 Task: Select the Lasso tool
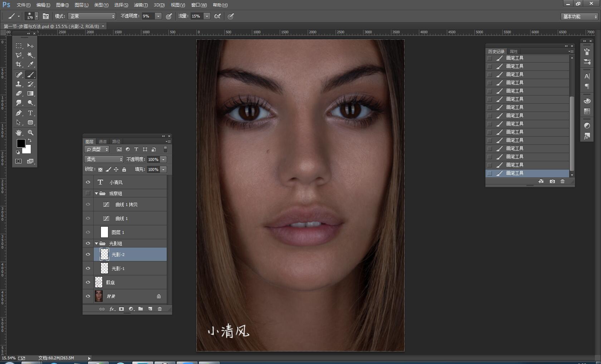coord(19,55)
